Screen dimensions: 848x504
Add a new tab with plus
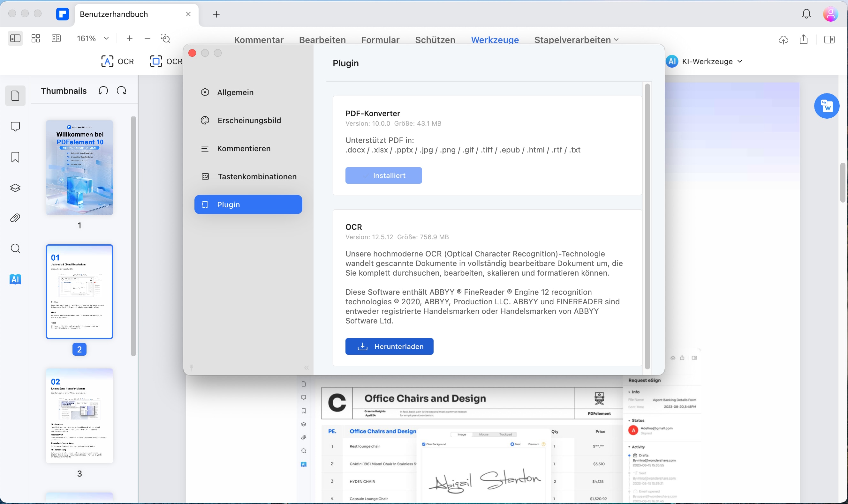point(216,14)
